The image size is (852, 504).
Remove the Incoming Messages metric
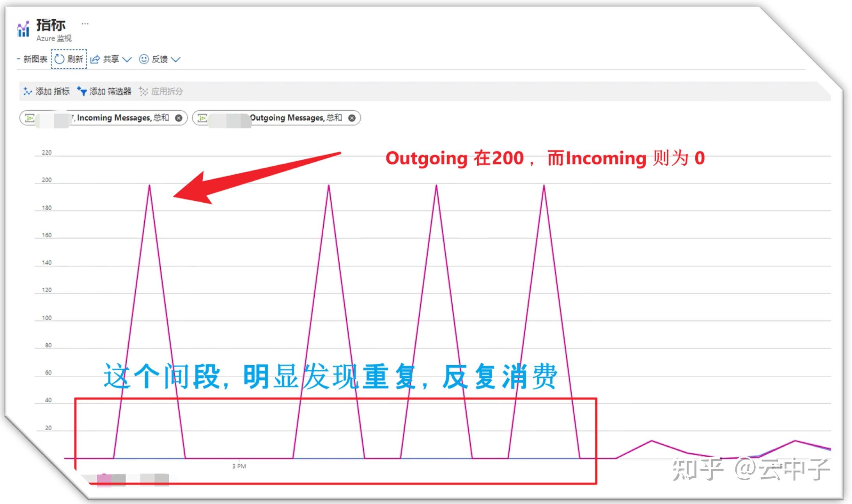(179, 118)
